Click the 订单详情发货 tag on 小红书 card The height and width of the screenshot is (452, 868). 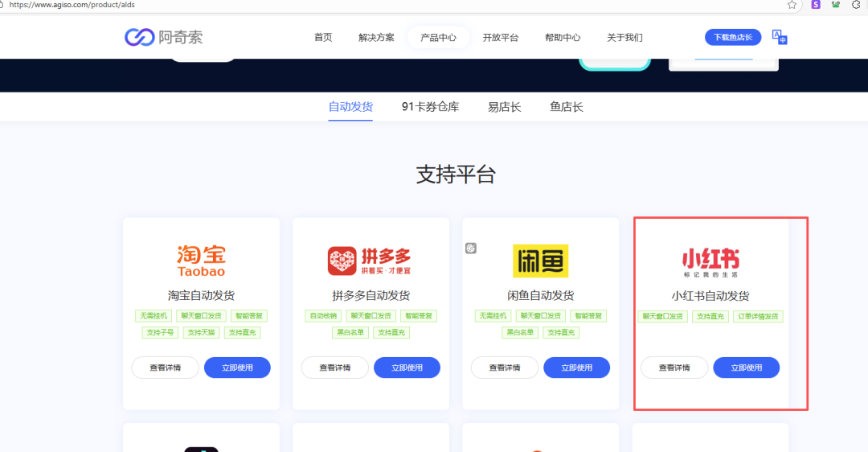click(758, 316)
